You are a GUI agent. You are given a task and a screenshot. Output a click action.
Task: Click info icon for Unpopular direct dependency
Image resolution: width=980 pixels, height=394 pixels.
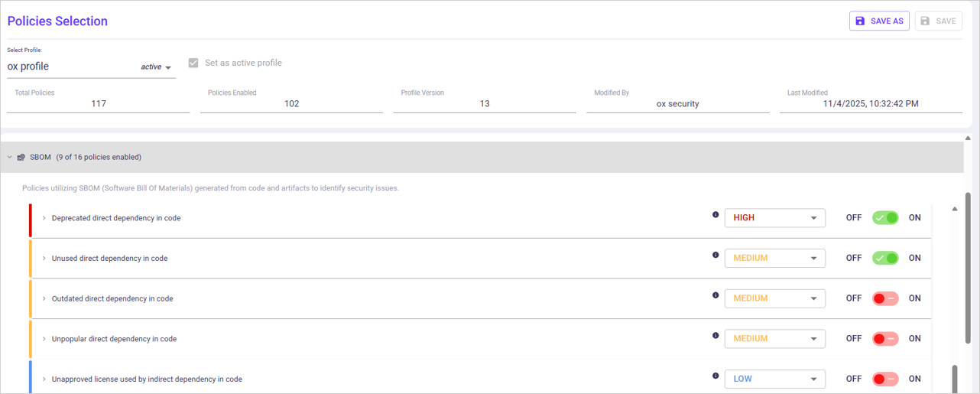[x=716, y=335]
